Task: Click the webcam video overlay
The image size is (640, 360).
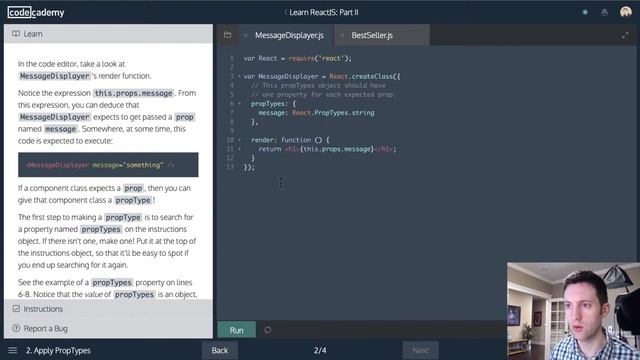Action: [x=573, y=311]
